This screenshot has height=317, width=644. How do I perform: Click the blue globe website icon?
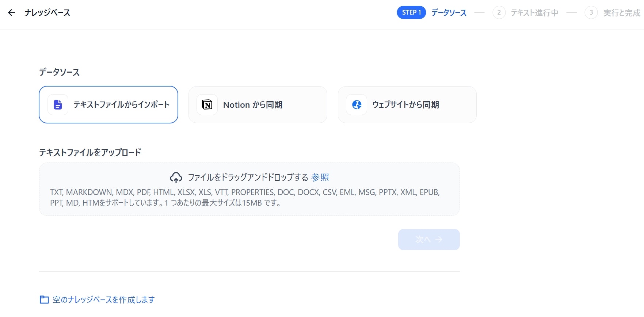coord(357,105)
